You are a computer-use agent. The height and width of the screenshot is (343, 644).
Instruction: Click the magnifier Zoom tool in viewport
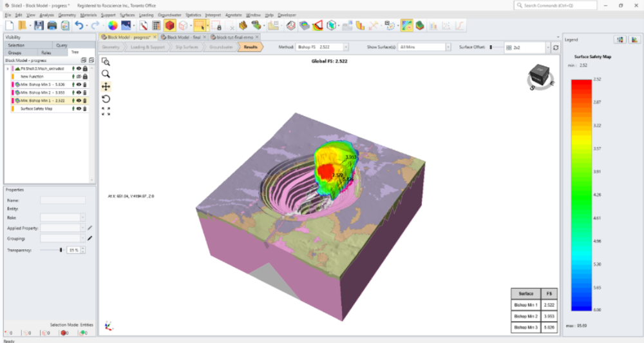[106, 74]
